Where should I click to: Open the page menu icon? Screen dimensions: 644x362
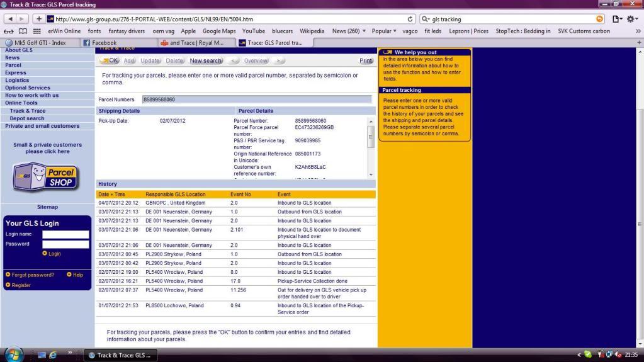pos(618,19)
